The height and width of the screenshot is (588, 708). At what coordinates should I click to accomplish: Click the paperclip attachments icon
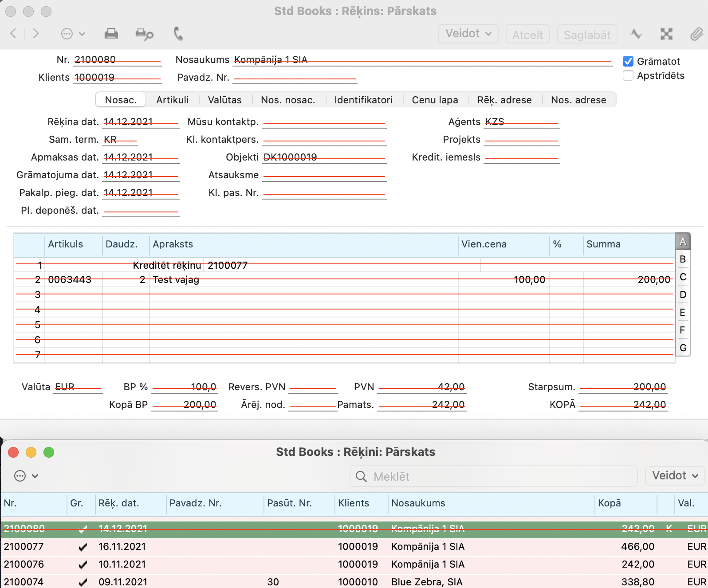tap(696, 34)
